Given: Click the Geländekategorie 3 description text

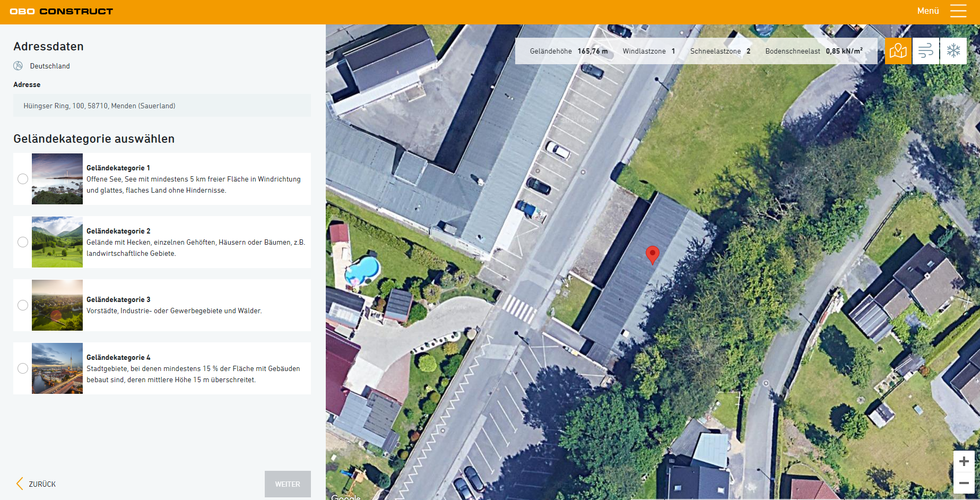Looking at the screenshot, I should point(174,311).
